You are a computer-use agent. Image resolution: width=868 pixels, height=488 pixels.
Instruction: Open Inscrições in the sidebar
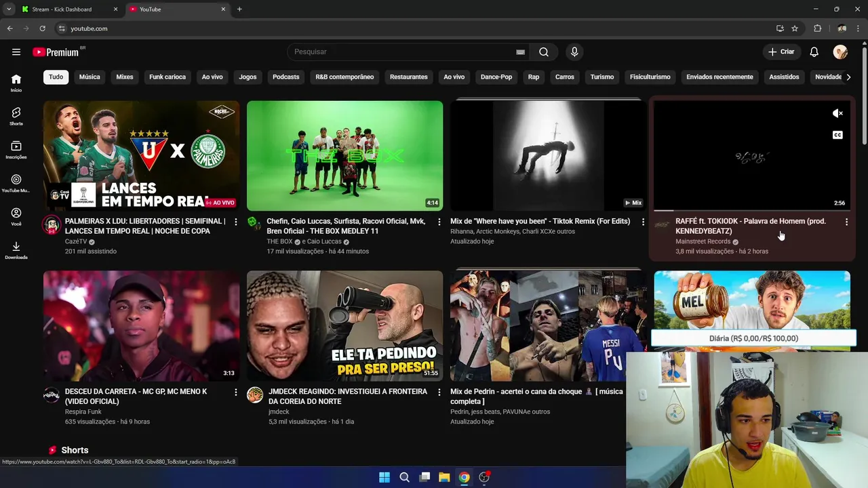pos(16,150)
